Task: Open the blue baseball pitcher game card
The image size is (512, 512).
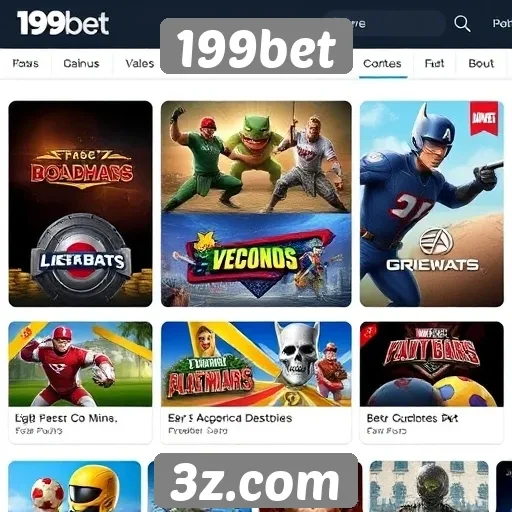Action: [432, 204]
